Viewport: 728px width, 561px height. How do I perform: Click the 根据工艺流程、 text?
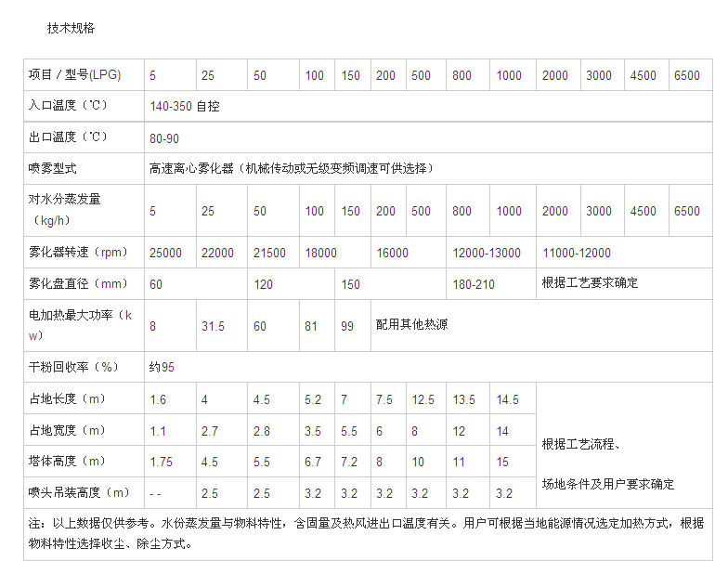581,444
